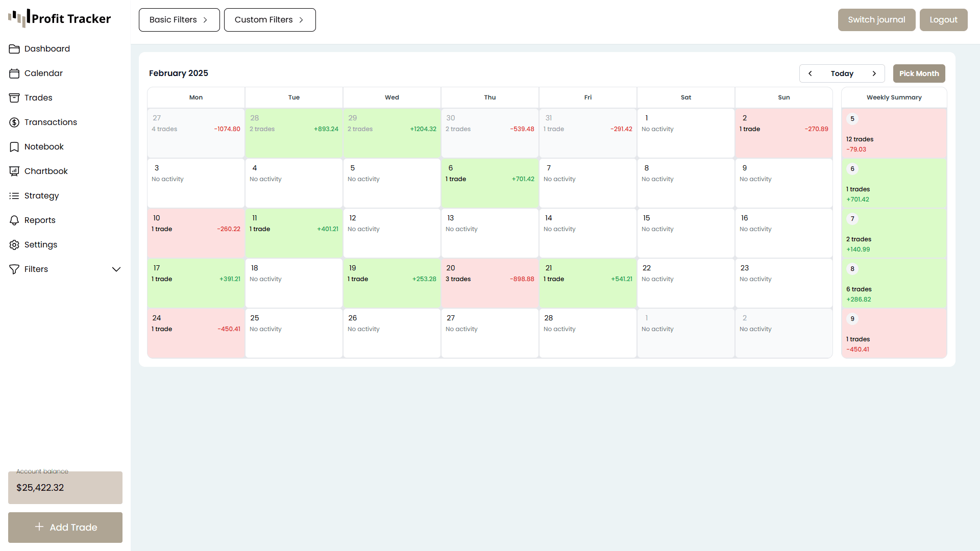Open the Strategy section
Screen dimensions: 980x551
pos(41,195)
